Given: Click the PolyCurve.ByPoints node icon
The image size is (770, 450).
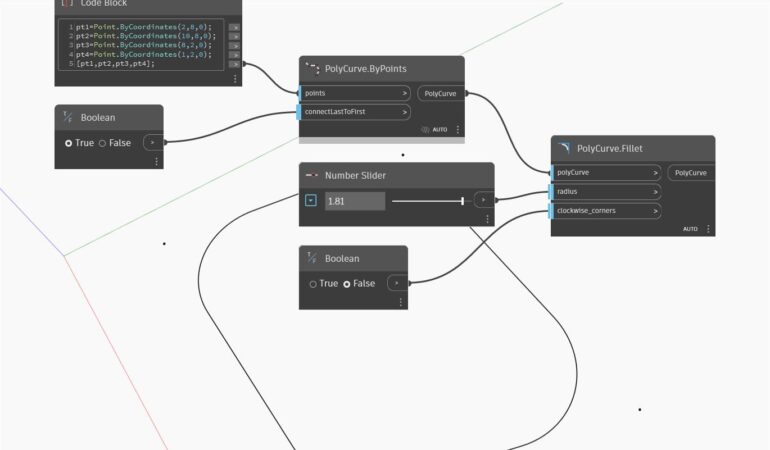Looking at the screenshot, I should click(x=311, y=69).
